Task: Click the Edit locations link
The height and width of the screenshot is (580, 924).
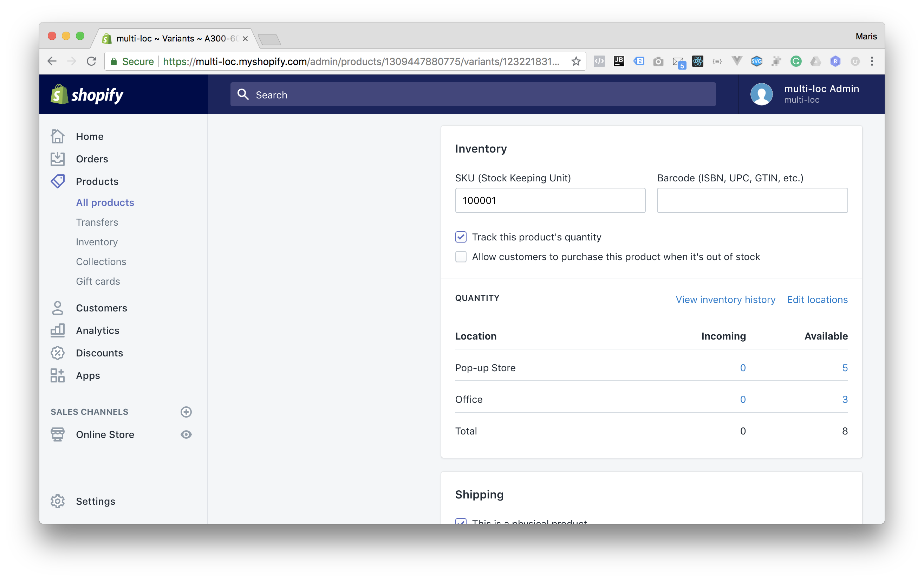Action: pos(817,299)
